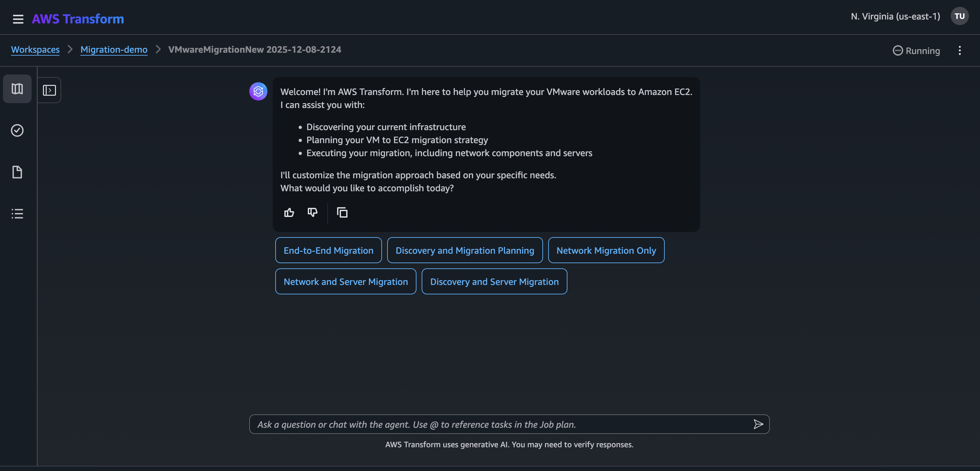Open the documents panel icon

point(17,172)
